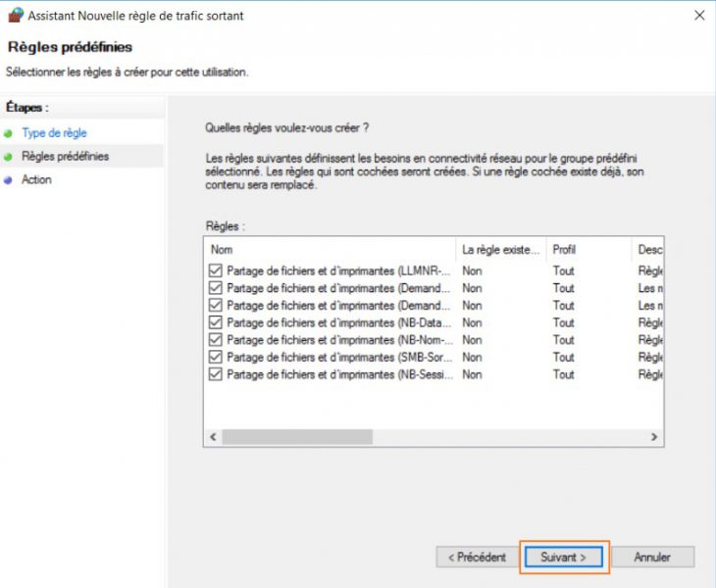Select the Partage de fichiers (SMB-Sor... row text

[x=338, y=357]
